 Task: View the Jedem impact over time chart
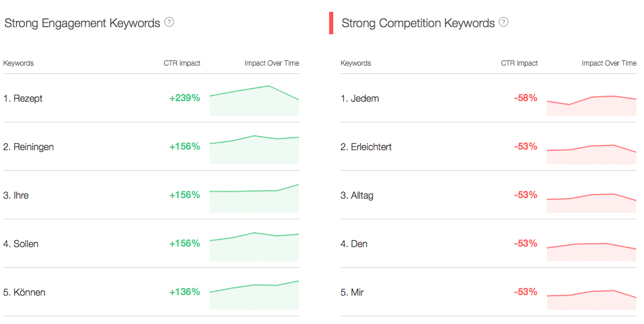coord(591,105)
